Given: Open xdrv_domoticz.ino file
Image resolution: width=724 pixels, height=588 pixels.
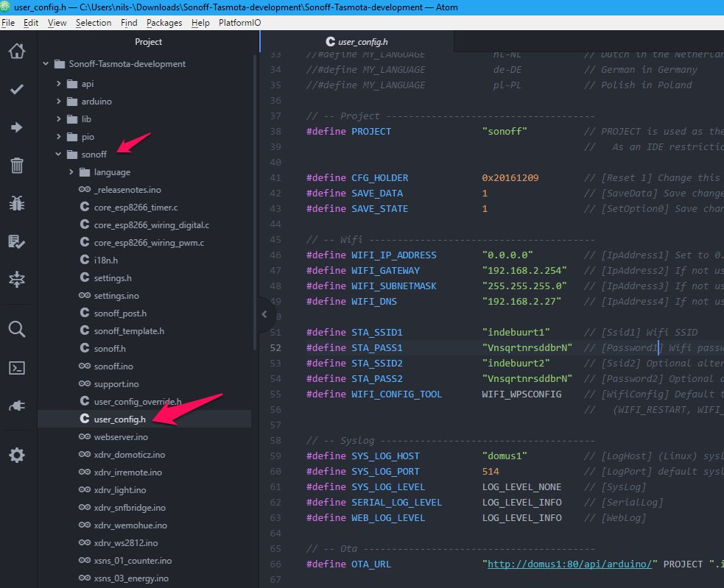Looking at the screenshot, I should 130,455.
